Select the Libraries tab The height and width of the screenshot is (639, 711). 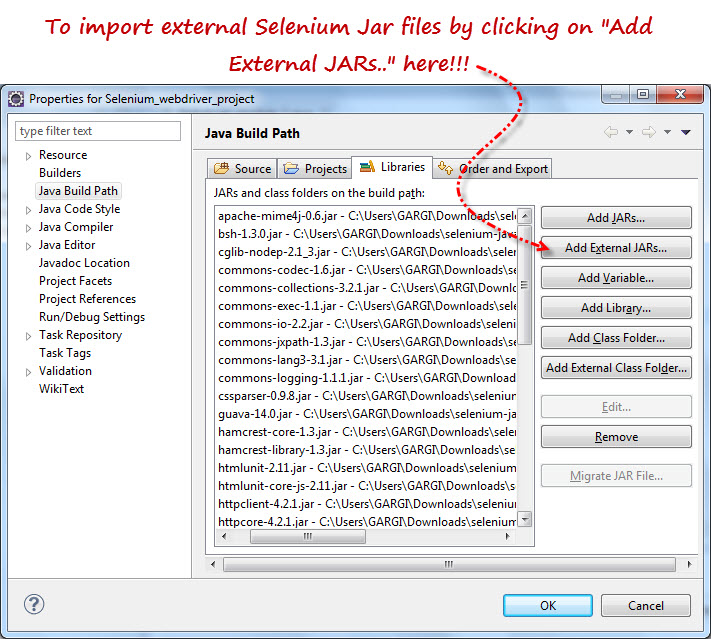(x=392, y=167)
